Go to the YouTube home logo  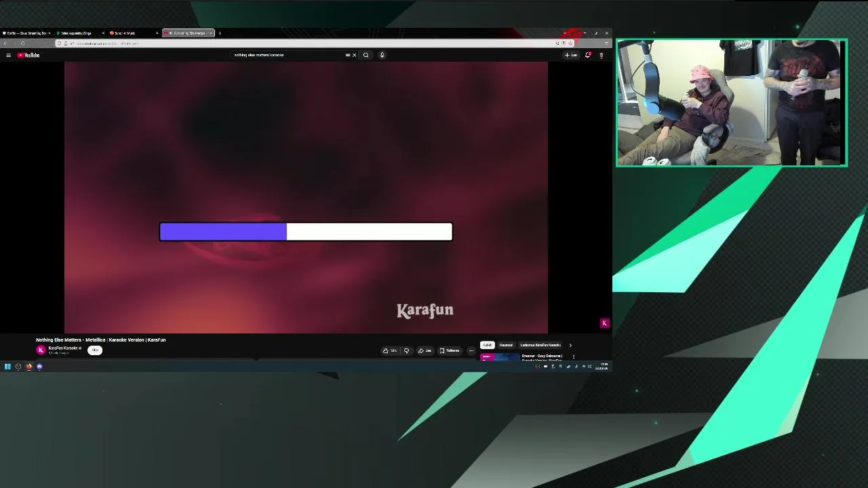[x=28, y=55]
